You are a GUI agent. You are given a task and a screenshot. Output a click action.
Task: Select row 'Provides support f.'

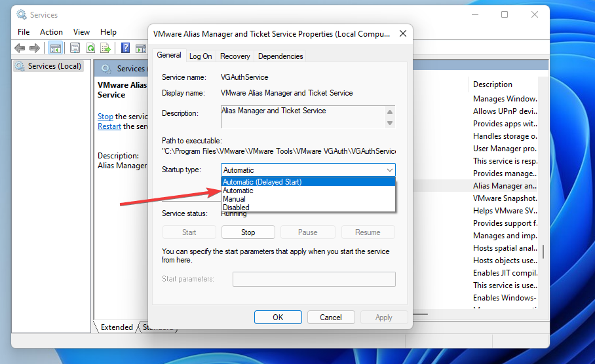(505, 223)
